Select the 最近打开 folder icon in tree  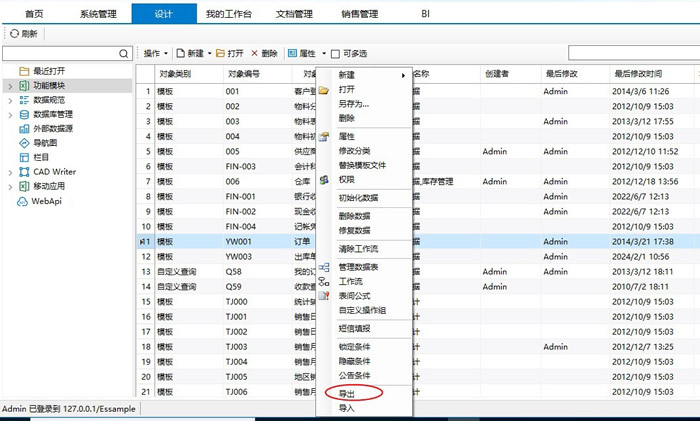pyautogui.click(x=24, y=72)
